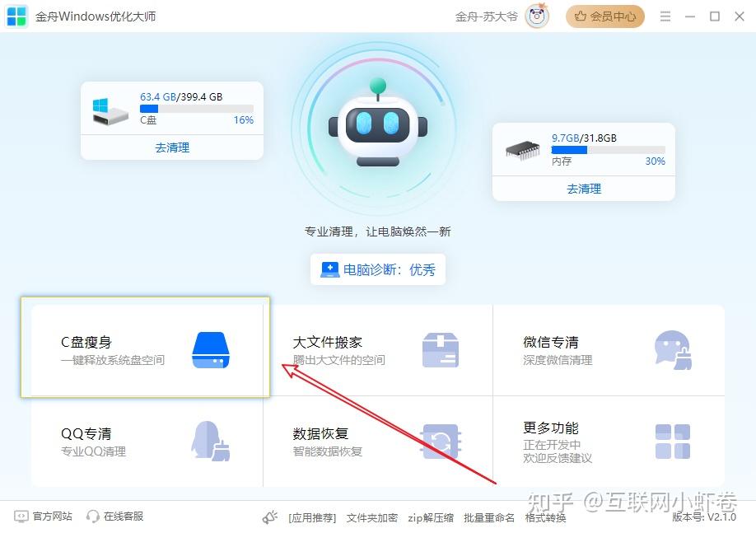
Task: Open the hamburger menu in title bar
Action: tap(665, 16)
